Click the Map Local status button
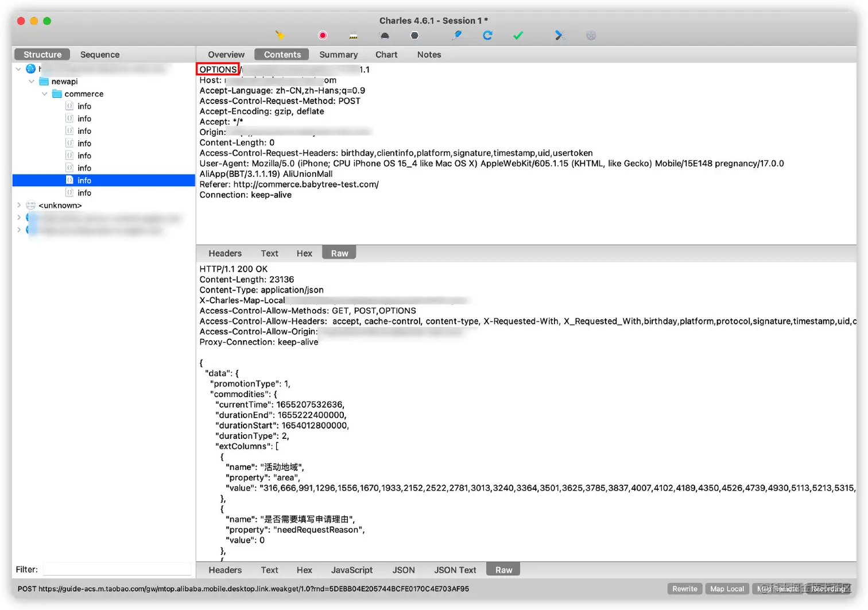Screen dimensions: 868x610 pyautogui.click(x=727, y=589)
